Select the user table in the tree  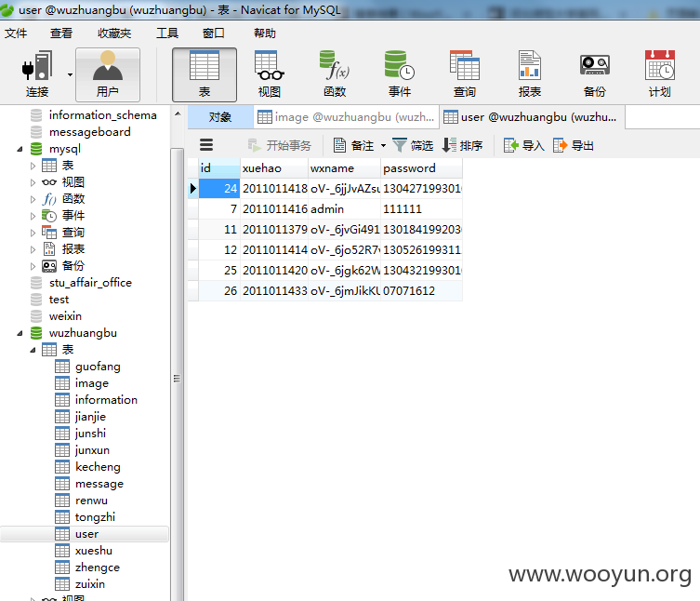coord(86,534)
